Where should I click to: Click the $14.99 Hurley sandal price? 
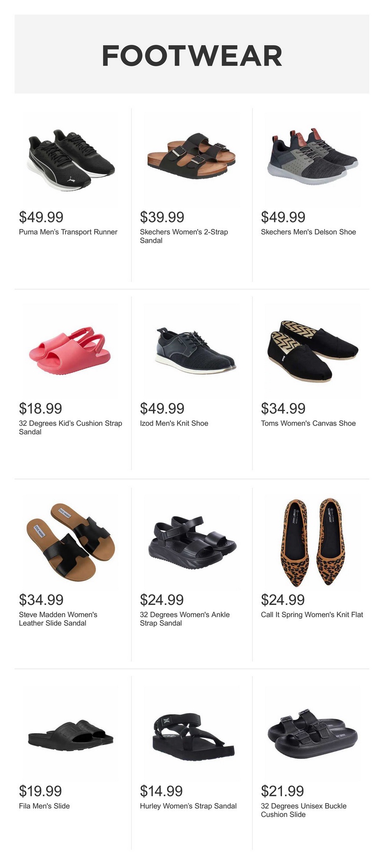coord(161,791)
